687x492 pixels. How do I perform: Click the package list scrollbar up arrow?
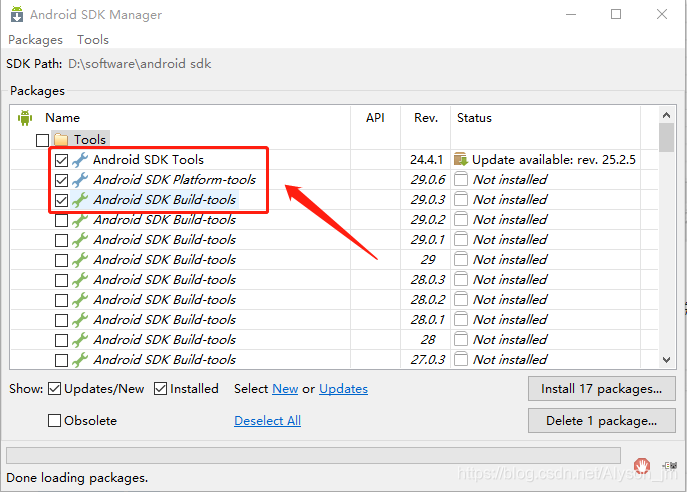click(x=666, y=115)
